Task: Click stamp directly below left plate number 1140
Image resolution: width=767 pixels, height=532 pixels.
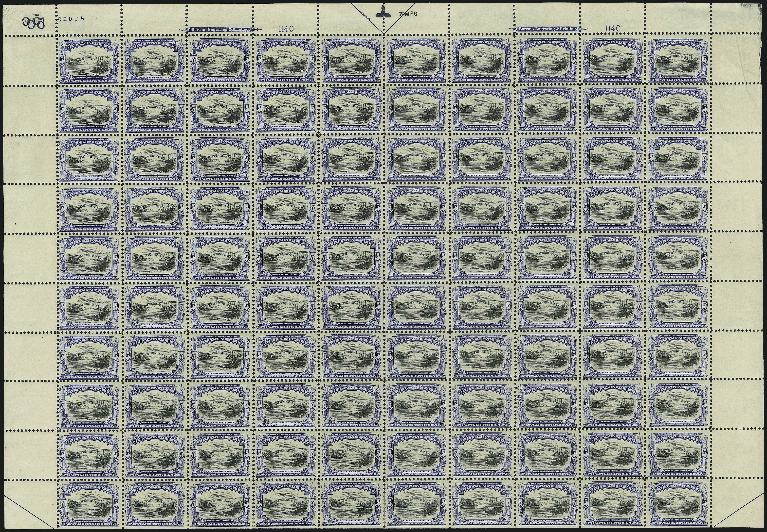Action: point(286,60)
